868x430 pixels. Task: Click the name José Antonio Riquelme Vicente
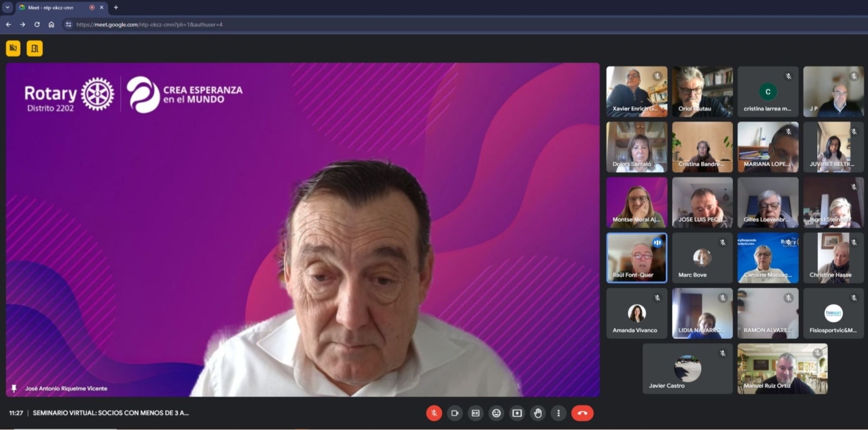click(66, 388)
